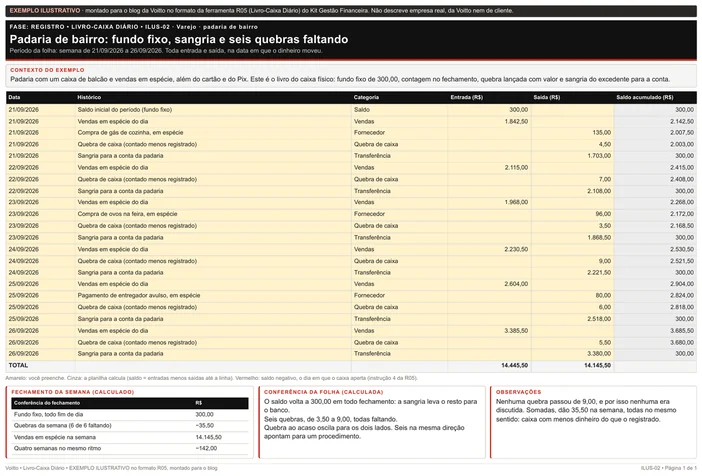Click quebra de caixa value '4,50'
The height and width of the screenshot is (476, 702).
[605, 144]
